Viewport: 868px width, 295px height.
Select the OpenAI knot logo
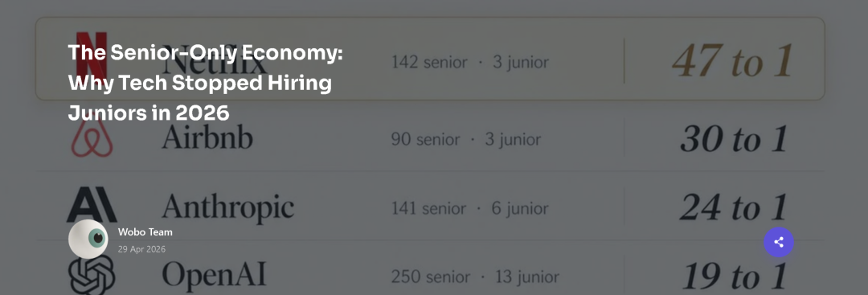point(92,274)
